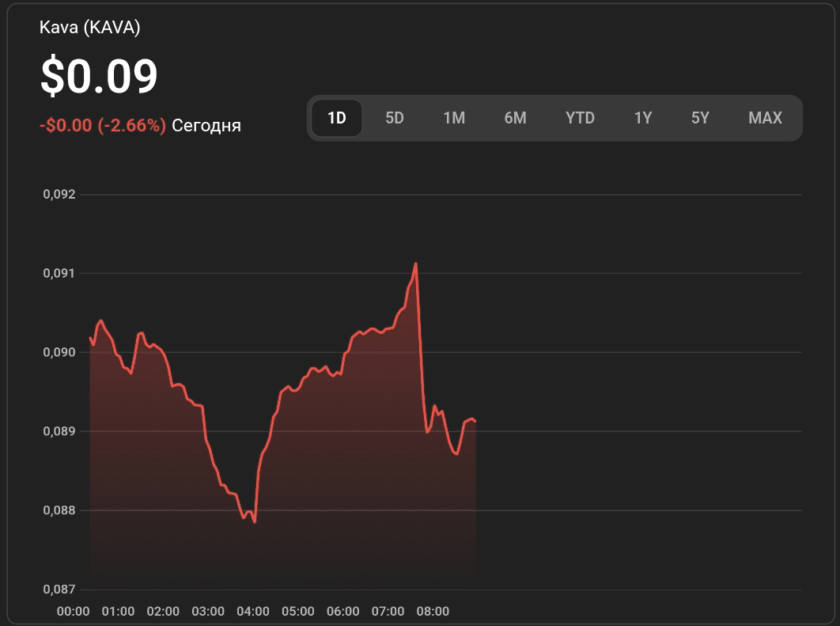Viewport: 840px width, 626px height.
Task: Click the 0,087 y-axis label
Action: [x=59, y=589]
